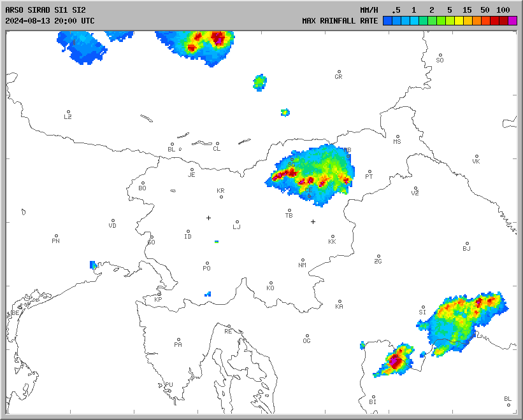Click the 2024-08-13 20:00 UTC timestamp
Image resolution: width=523 pixels, height=420 pixels.
(x=50, y=20)
